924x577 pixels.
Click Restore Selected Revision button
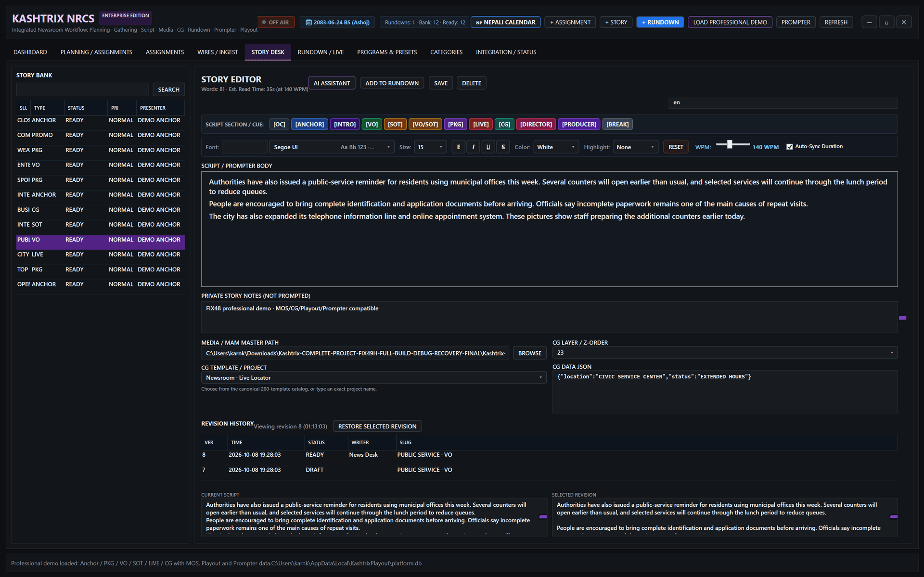click(x=377, y=426)
